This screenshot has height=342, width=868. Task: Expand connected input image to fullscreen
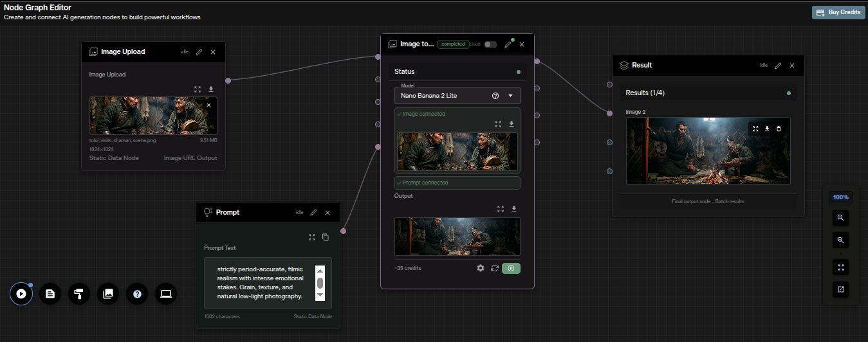pos(498,124)
